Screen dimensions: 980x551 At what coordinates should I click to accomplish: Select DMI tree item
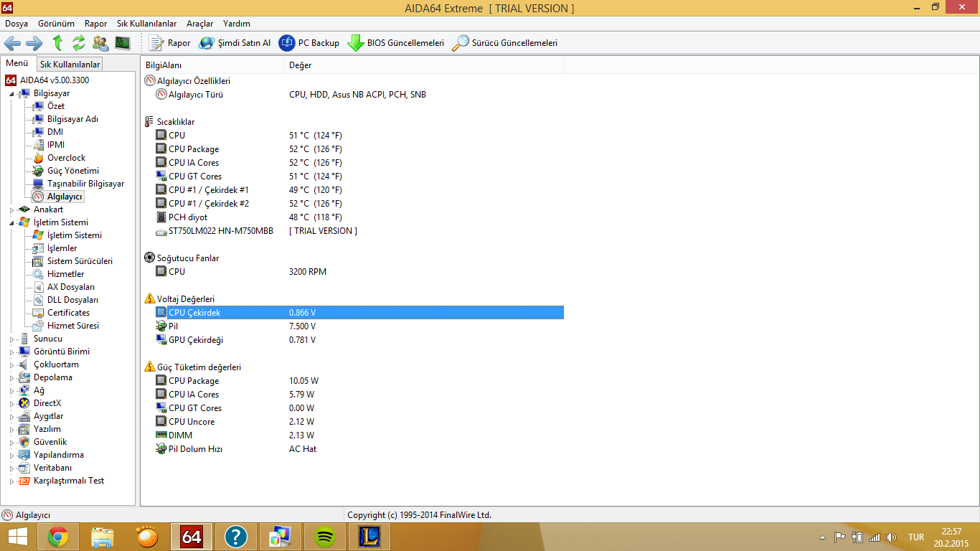click(x=55, y=132)
